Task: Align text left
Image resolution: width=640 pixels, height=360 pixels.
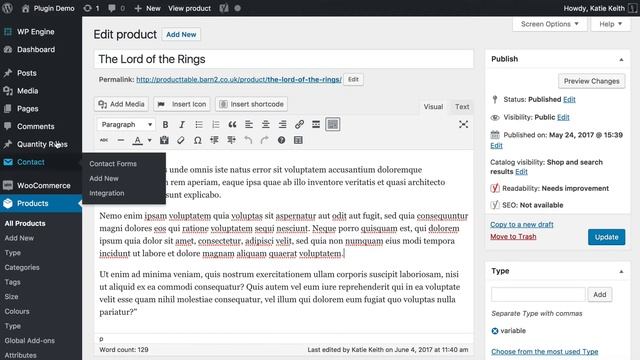Action: [249, 124]
